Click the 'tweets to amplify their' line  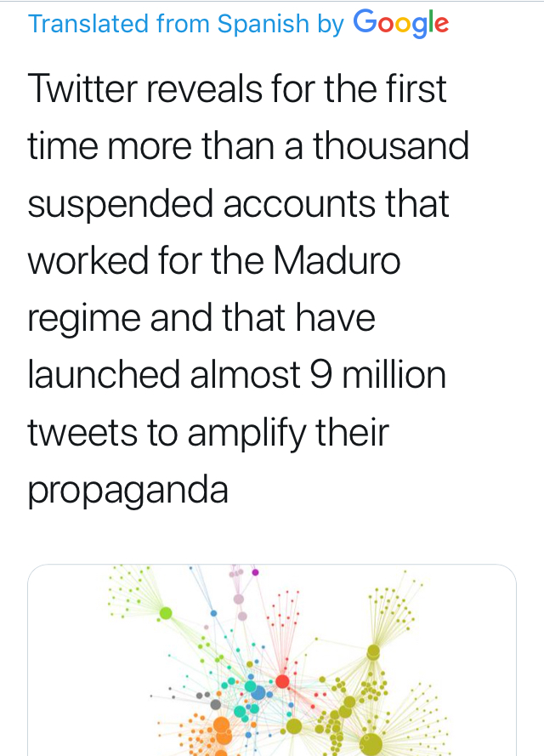[x=208, y=433]
